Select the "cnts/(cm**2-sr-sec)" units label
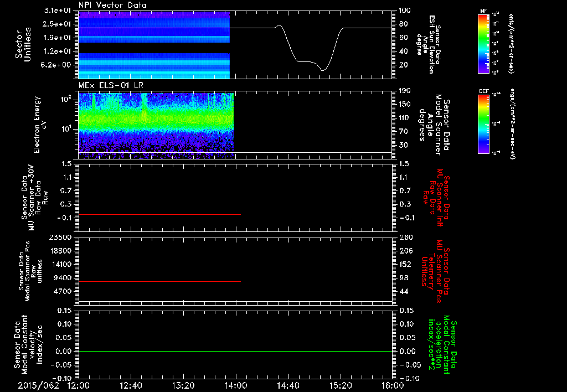 511,44
